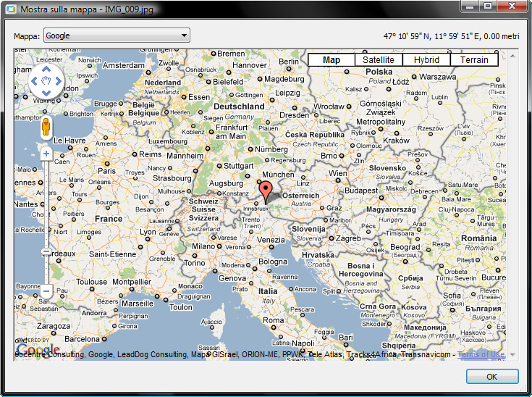Image resolution: width=532 pixels, height=397 pixels.
Task: Switch to the Map view tab
Action: pyautogui.click(x=332, y=60)
